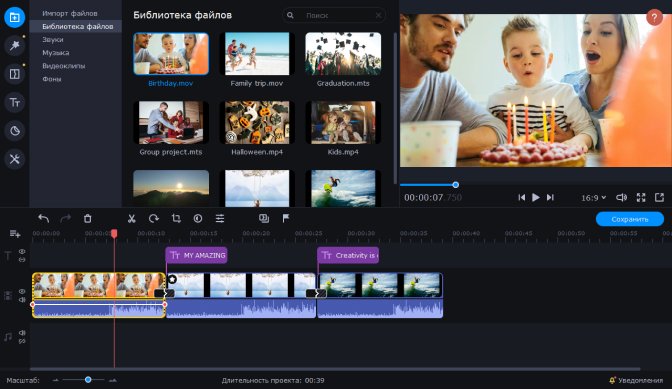This screenshot has height=389, width=672.
Task: Open the Filters magic wand panel
Action: pos(15,45)
